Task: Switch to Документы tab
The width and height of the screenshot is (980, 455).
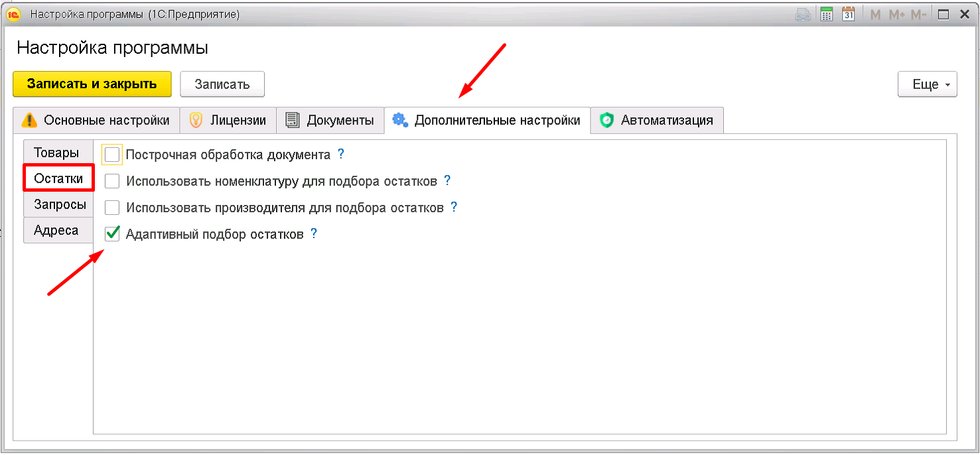Action: 330,120
